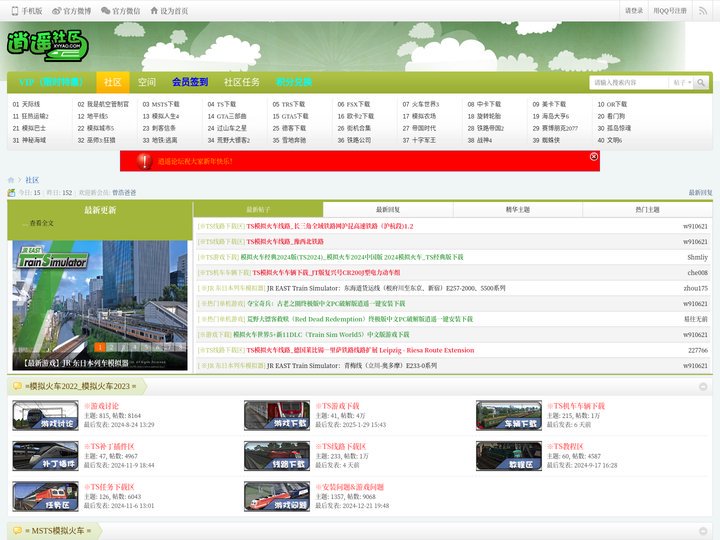Screen dimensions: 720x540
Task: Click the stats icon beside 今日
Action: [x=11, y=193]
